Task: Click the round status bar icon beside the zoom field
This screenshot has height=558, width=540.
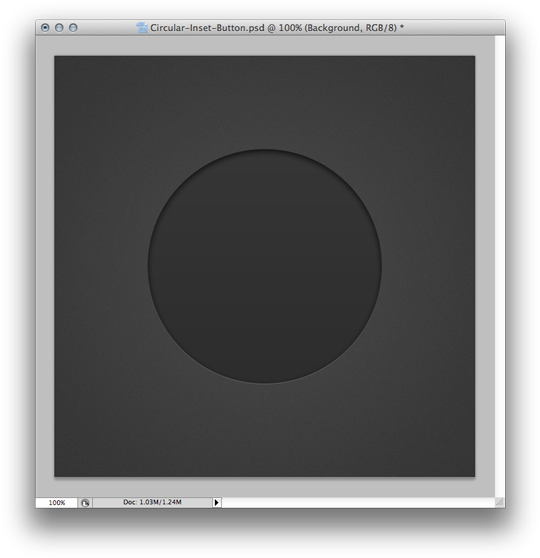Action: coord(85,502)
